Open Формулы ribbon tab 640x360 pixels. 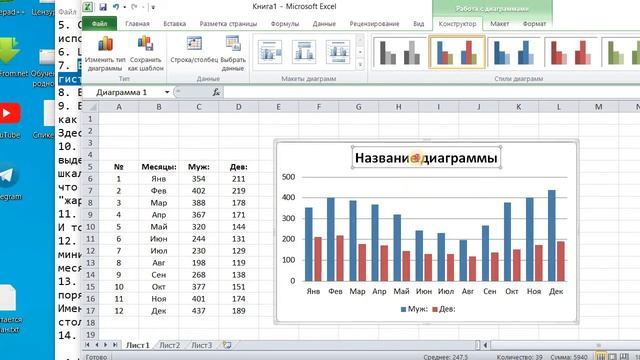click(x=285, y=24)
